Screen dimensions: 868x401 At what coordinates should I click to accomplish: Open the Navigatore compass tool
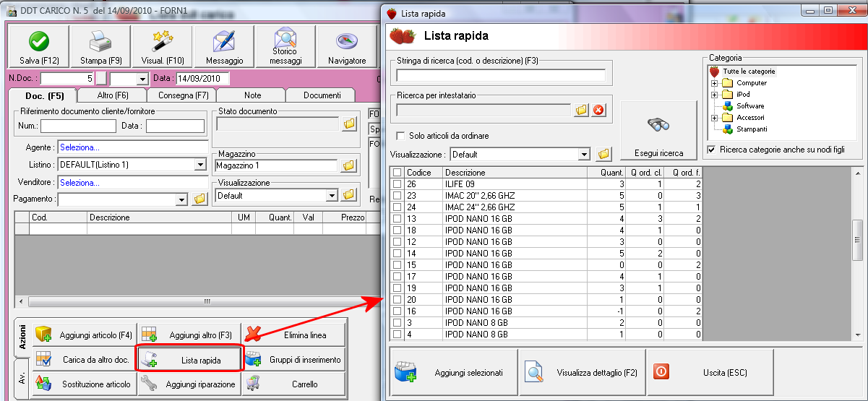point(347,46)
